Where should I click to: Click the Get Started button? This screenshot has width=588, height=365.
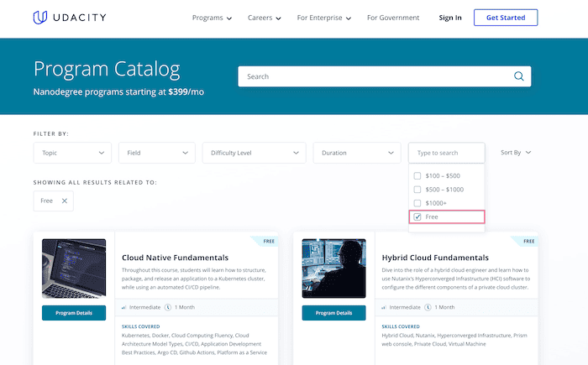point(506,18)
